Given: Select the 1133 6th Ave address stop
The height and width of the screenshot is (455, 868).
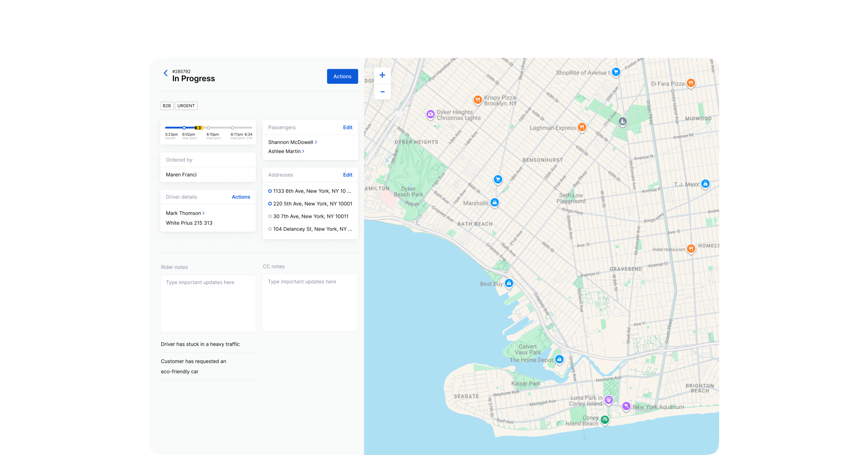Looking at the screenshot, I should point(310,191).
